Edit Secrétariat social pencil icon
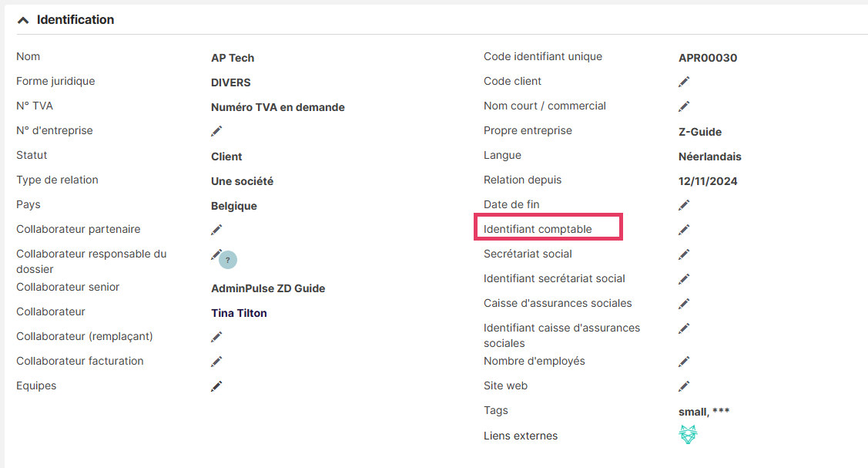The image size is (868, 468). (x=684, y=254)
